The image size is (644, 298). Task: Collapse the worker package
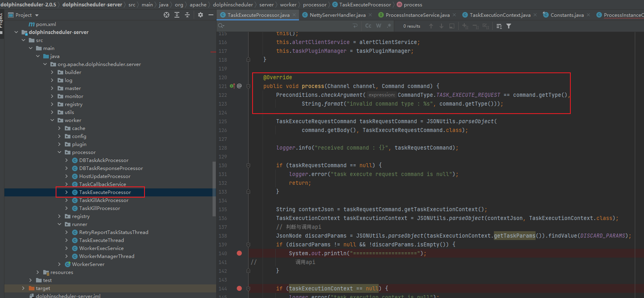point(52,120)
